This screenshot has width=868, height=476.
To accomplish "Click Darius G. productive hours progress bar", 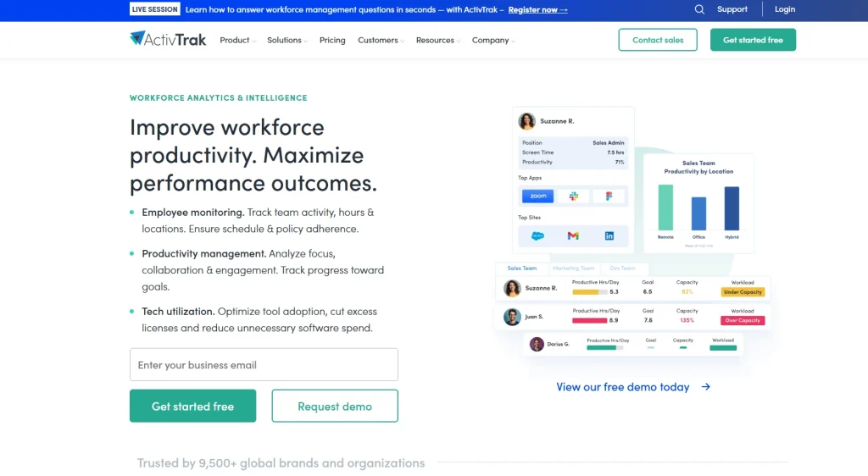I will coord(604,348).
